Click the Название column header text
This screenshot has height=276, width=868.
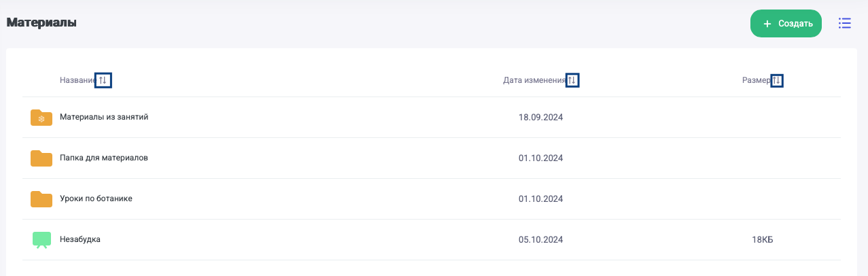click(77, 80)
